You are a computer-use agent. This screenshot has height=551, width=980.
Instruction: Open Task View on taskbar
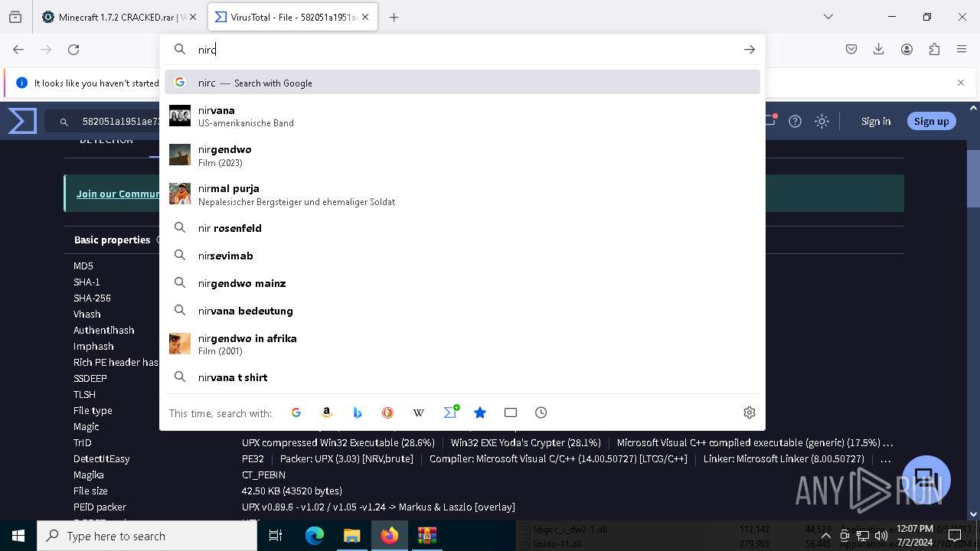pos(276,536)
